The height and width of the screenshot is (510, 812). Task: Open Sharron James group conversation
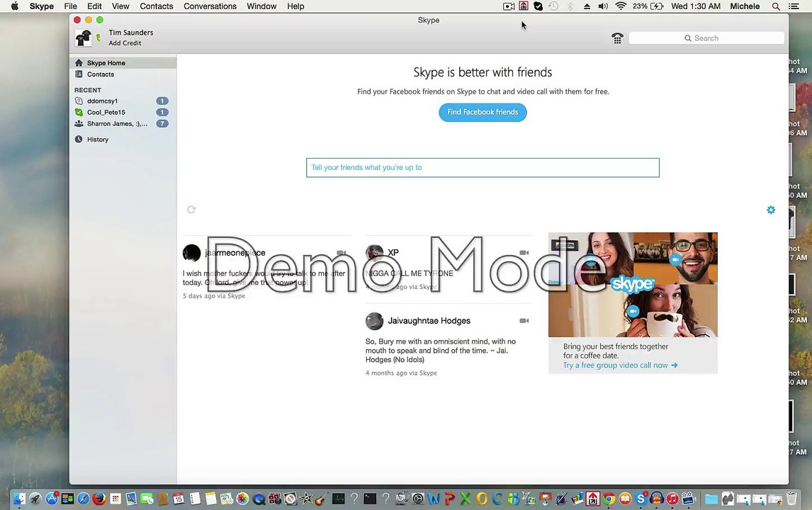tap(123, 124)
